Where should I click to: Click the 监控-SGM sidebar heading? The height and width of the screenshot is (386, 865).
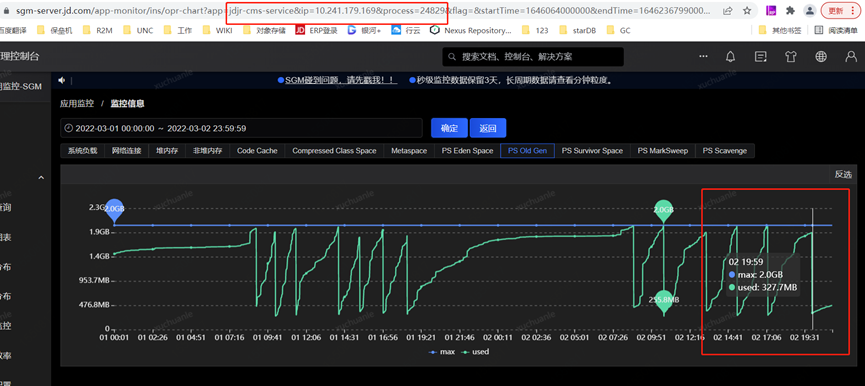pyautogui.click(x=21, y=86)
